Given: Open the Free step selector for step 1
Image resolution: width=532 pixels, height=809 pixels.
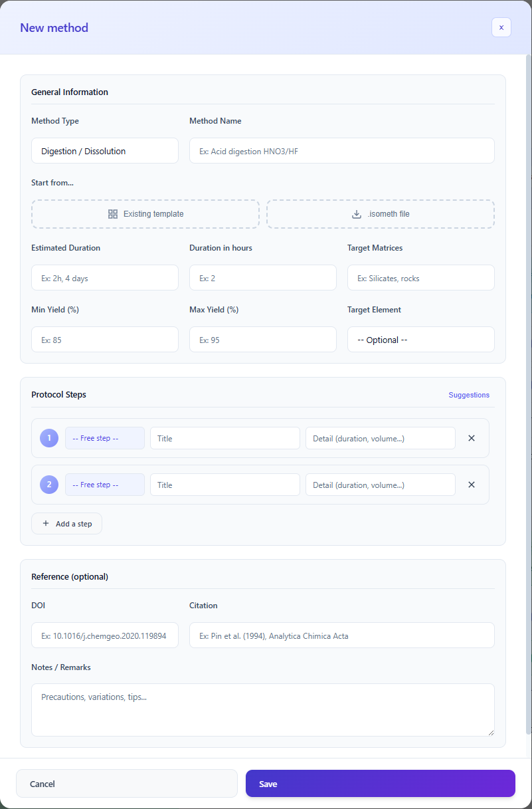Looking at the screenshot, I should (104, 438).
